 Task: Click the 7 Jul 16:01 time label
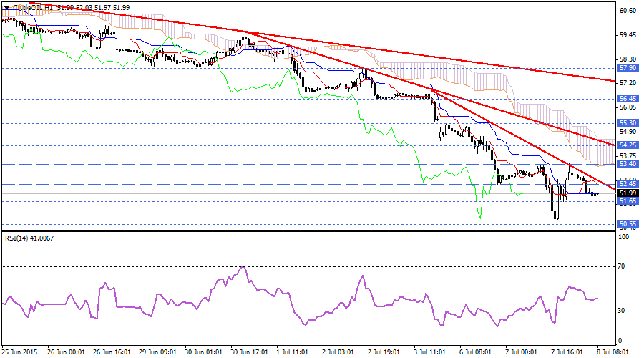tap(567, 352)
